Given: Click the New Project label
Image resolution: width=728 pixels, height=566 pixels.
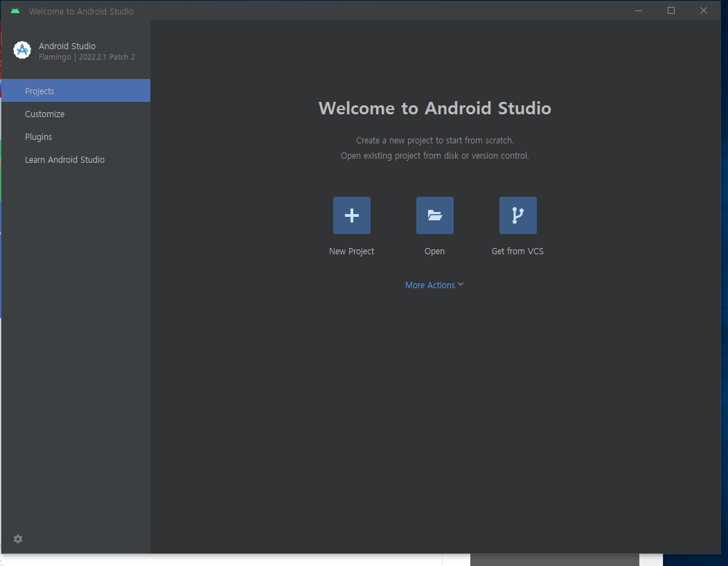Looking at the screenshot, I should click(x=351, y=251).
